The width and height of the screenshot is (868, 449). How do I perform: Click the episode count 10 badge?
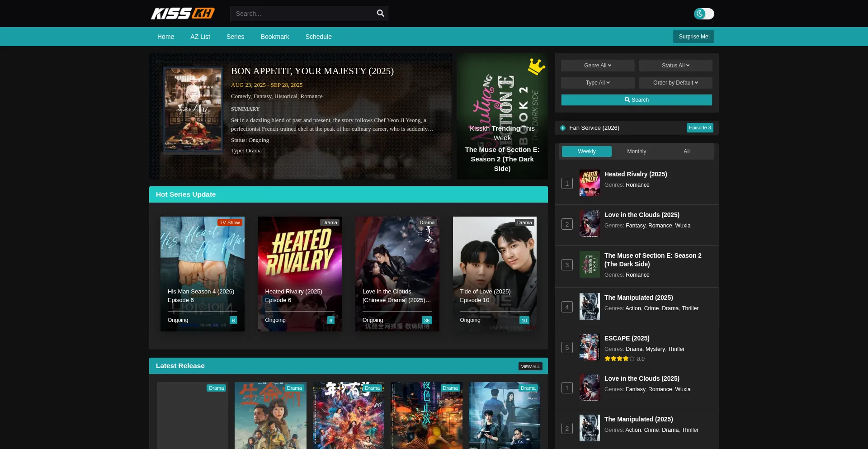[524, 321]
